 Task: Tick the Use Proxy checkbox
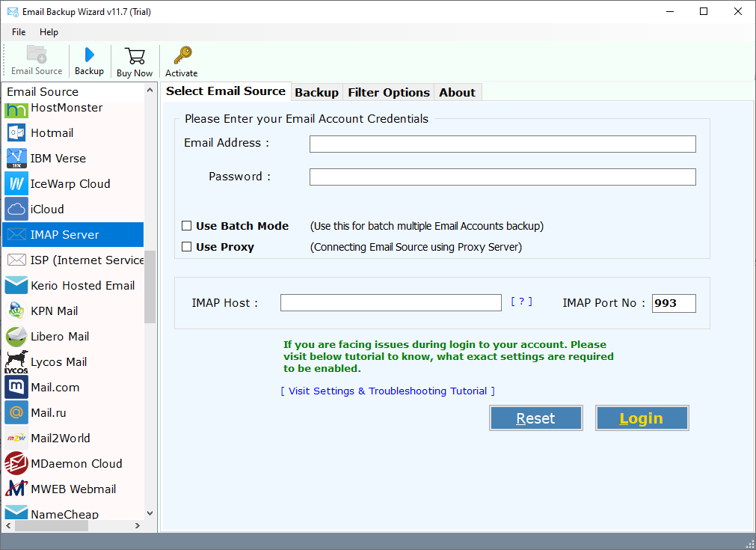tap(187, 247)
